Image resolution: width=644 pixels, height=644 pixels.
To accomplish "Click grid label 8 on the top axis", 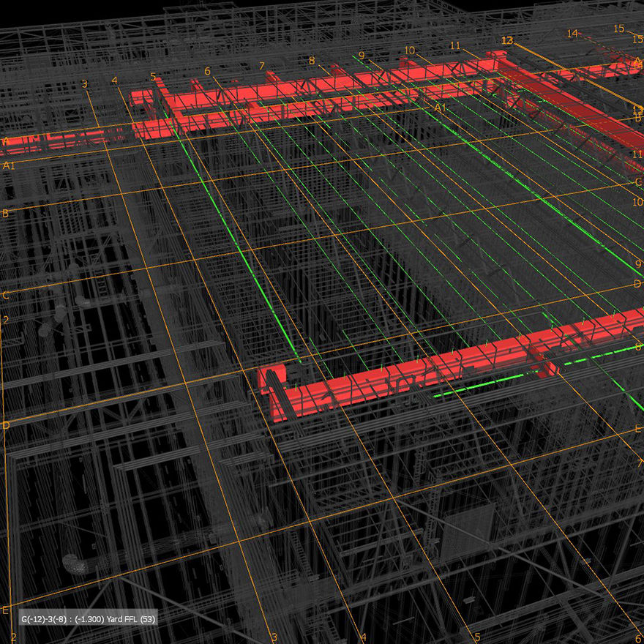I will coord(312,61).
